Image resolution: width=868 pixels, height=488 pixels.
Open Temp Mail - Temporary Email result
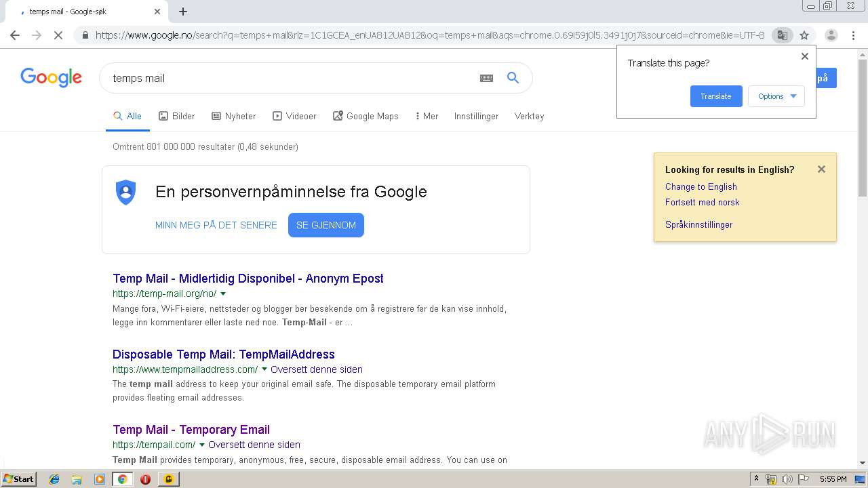191,430
